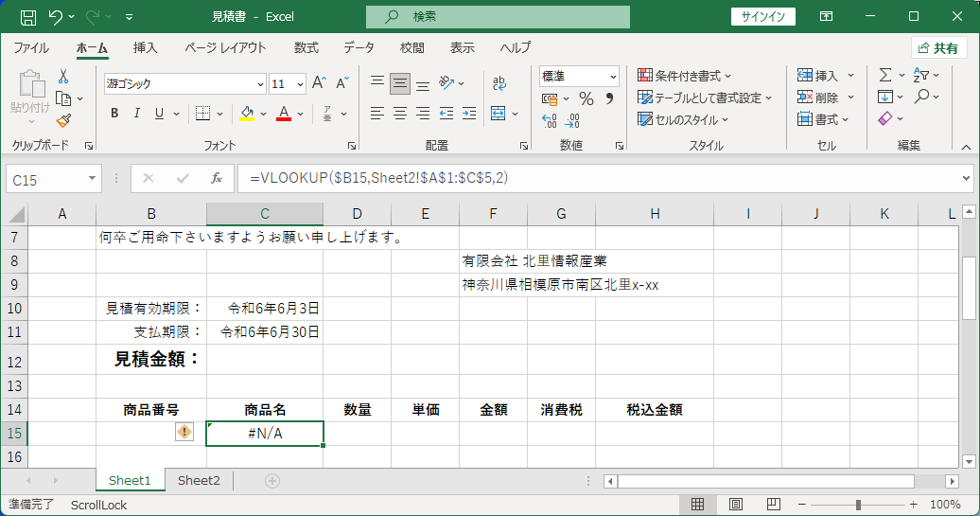The width and height of the screenshot is (980, 516).
Task: Save the workbook with the floppy disk icon
Action: coord(28,17)
